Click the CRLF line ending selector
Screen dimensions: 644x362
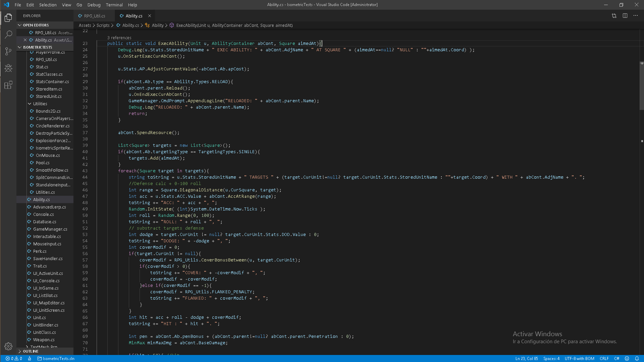[604, 358]
